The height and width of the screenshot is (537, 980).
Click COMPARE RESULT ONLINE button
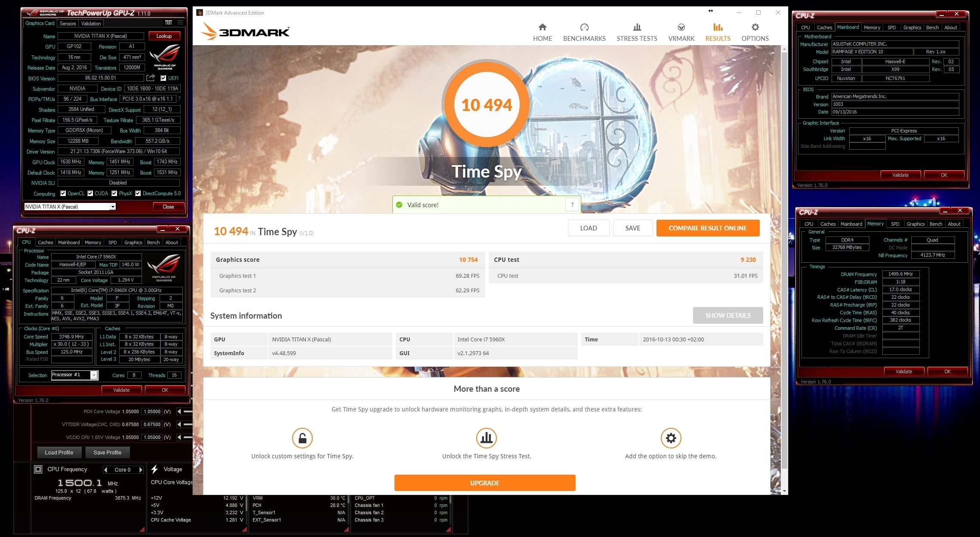point(708,228)
